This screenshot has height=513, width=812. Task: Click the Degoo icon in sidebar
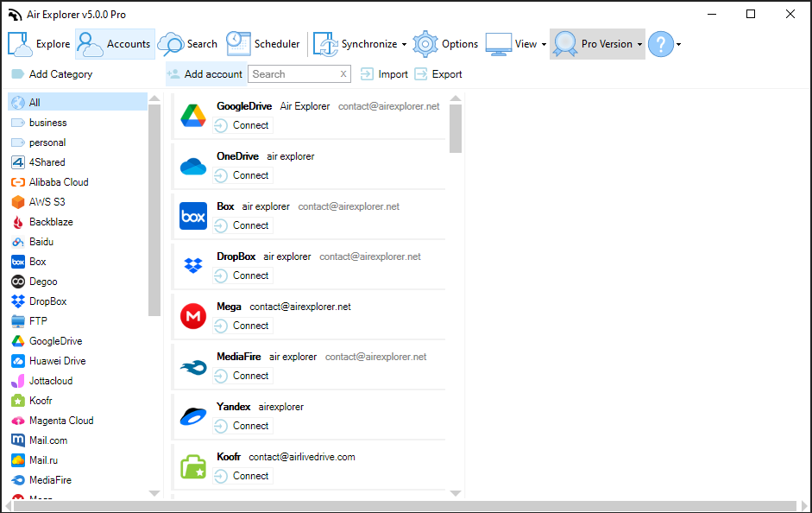pos(18,282)
